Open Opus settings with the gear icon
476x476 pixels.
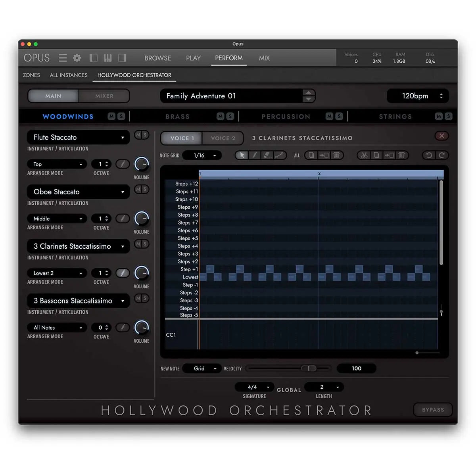pyautogui.click(x=77, y=58)
